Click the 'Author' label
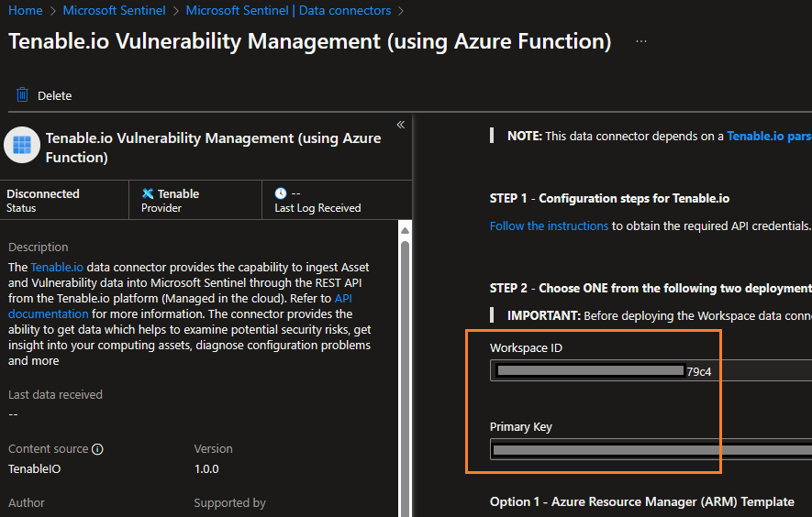The image size is (812, 517). (27, 503)
